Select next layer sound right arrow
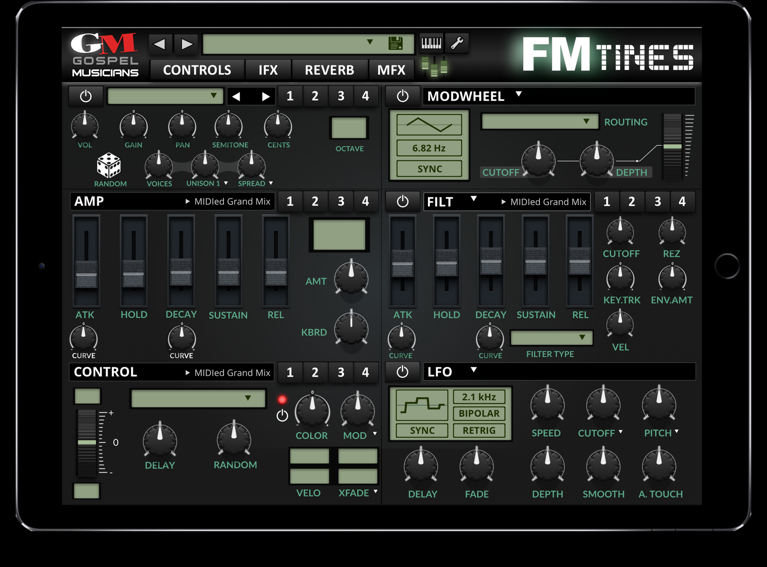Viewport: 767px width, 567px height. coord(265,96)
